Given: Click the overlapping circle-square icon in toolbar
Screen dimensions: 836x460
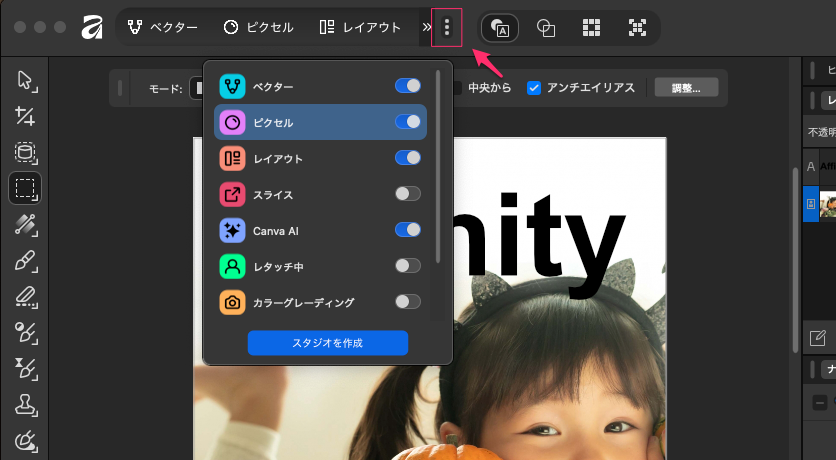Looking at the screenshot, I should (546, 28).
